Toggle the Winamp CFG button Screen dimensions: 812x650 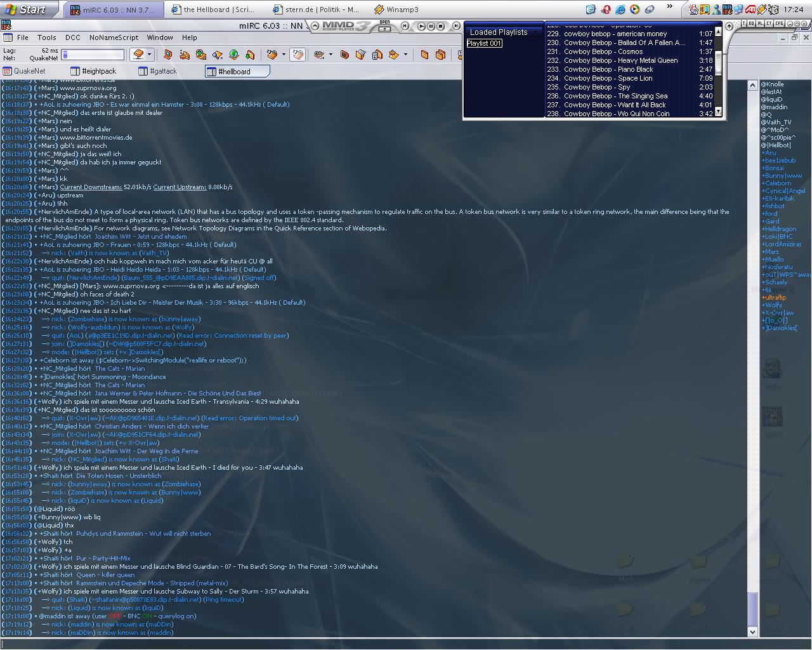(x=779, y=23)
